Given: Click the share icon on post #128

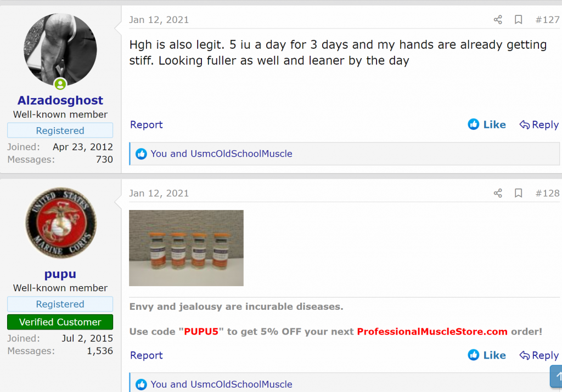Looking at the screenshot, I should 497,194.
